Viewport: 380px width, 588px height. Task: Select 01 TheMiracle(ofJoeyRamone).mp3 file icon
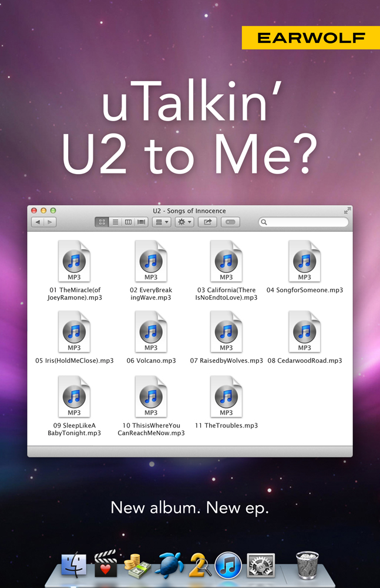pos(74,261)
